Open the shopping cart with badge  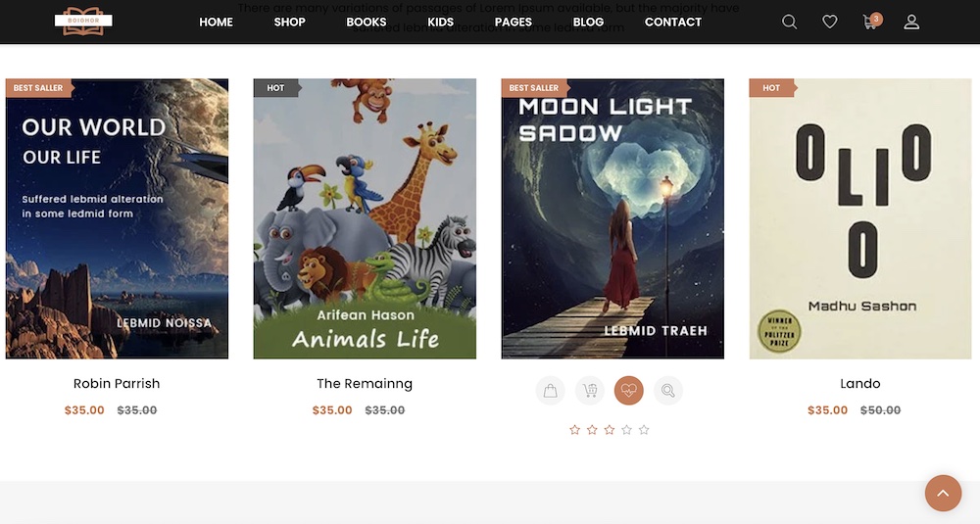[x=871, y=22]
